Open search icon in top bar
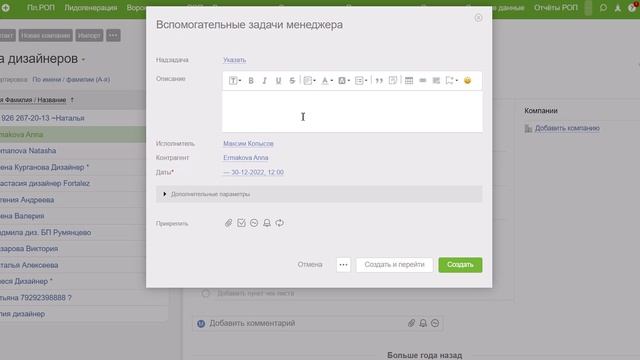This screenshot has width=640, height=360. [x=603, y=8]
